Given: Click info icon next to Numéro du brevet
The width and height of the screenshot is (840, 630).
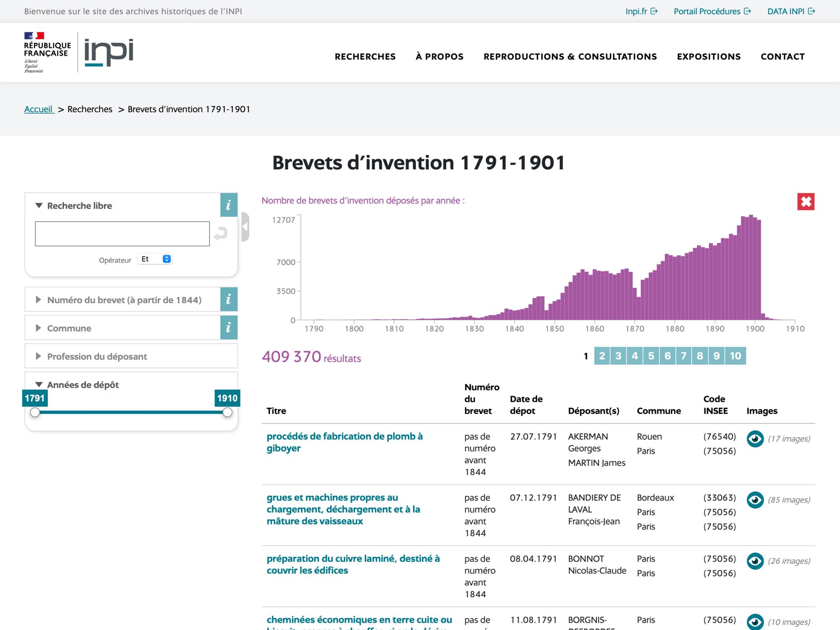Looking at the screenshot, I should pos(228,299).
